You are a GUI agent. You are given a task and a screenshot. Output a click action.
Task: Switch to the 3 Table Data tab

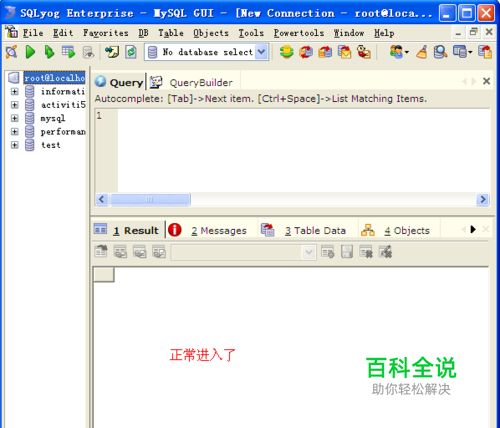tap(307, 230)
